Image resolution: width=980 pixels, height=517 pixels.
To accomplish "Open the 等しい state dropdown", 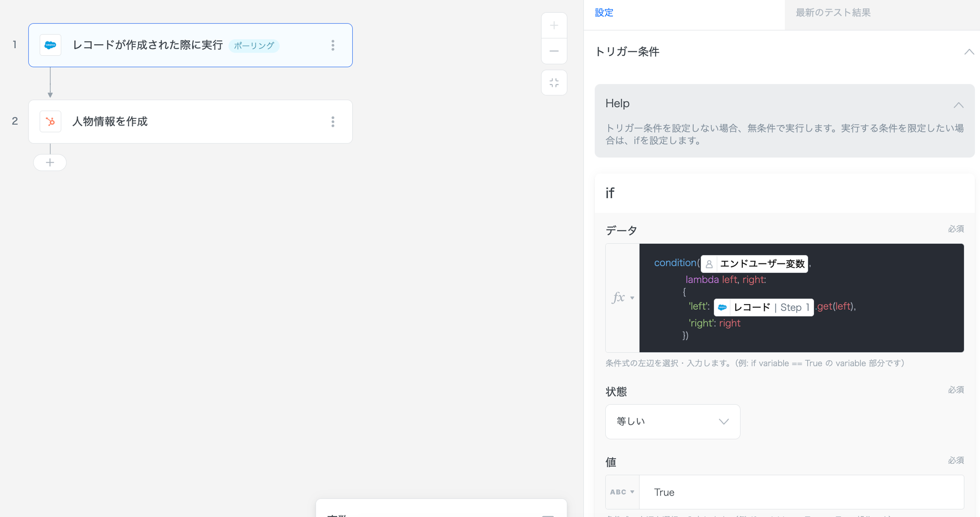I will (x=672, y=421).
